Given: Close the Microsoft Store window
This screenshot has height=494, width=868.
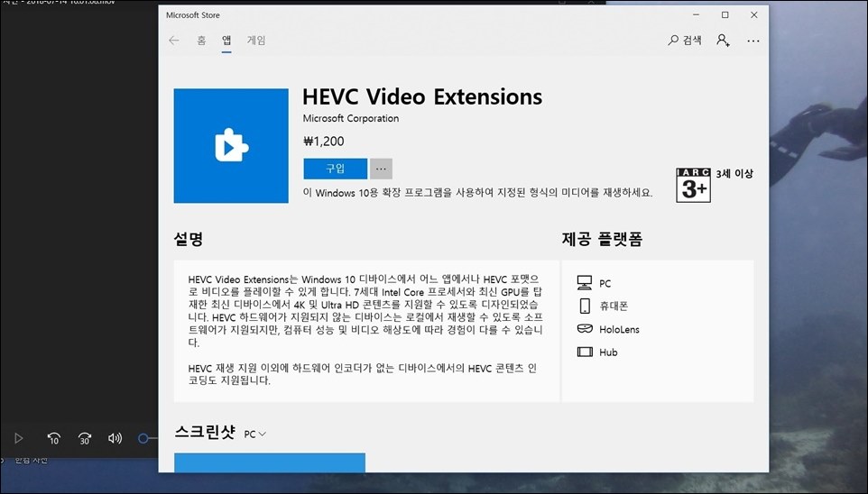Looking at the screenshot, I should pyautogui.click(x=754, y=15).
